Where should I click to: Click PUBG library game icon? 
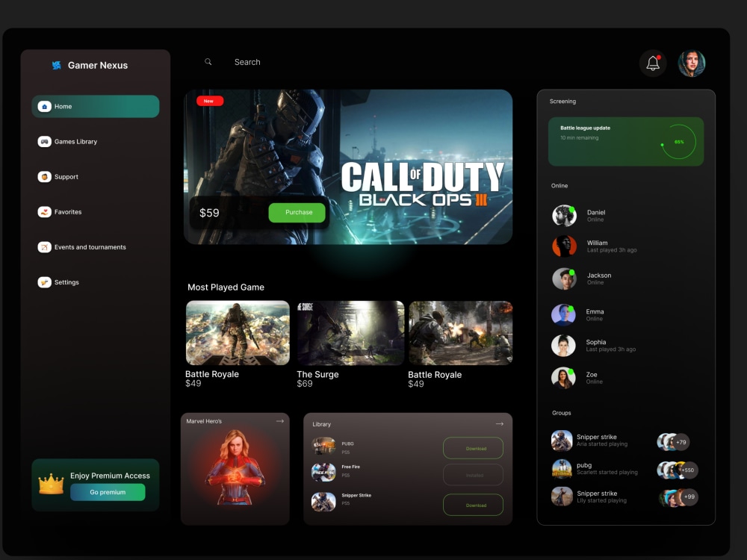(323, 447)
